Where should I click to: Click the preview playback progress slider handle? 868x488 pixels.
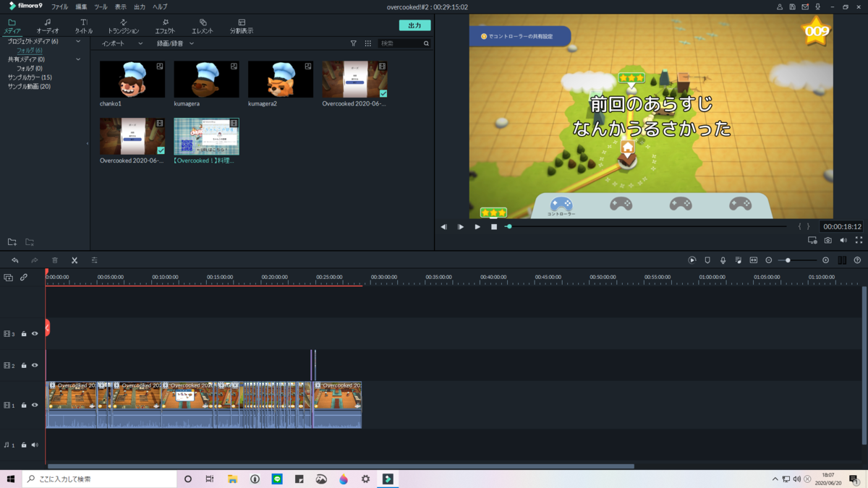pyautogui.click(x=509, y=227)
